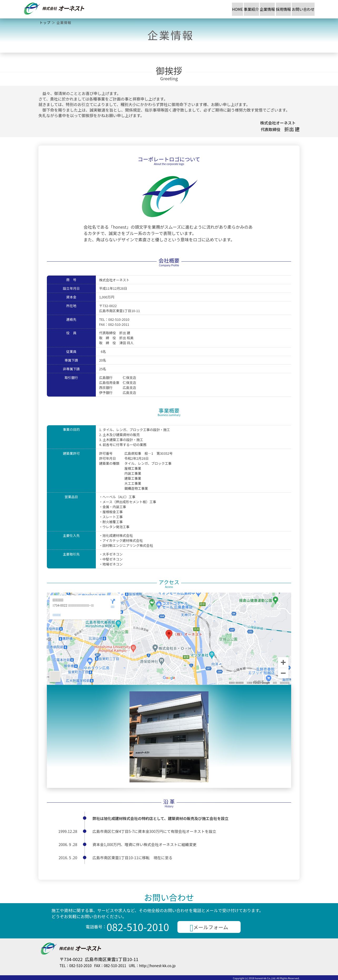Open the 事業紹介 menu item
The image size is (338, 980).
pos(251,9)
